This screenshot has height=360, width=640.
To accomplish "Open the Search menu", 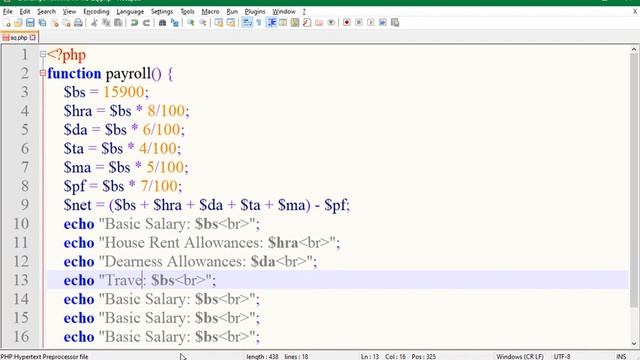I will (x=47, y=11).
